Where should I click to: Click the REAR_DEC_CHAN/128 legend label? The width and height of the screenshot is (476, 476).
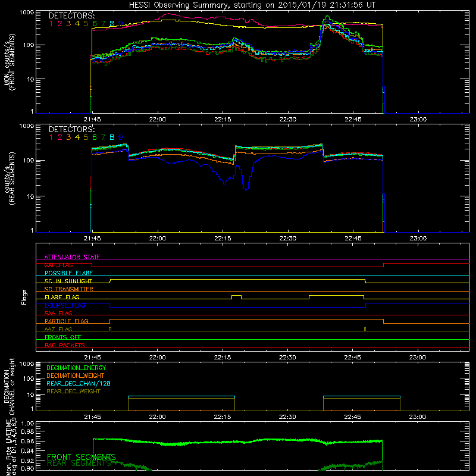(79, 383)
